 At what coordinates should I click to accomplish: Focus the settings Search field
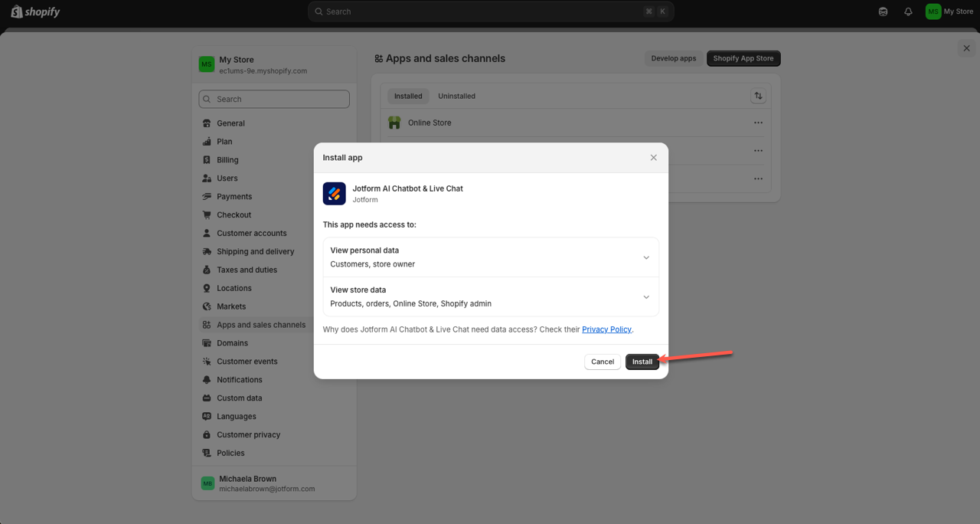[x=274, y=99]
